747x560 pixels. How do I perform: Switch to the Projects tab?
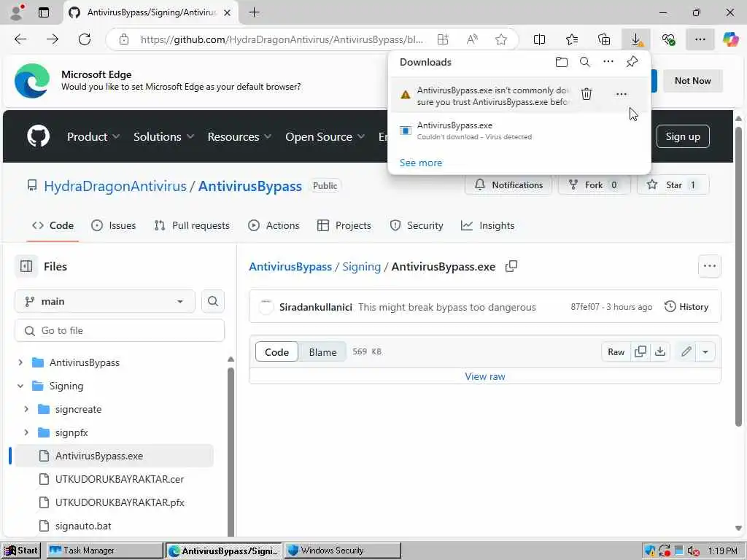(x=344, y=226)
